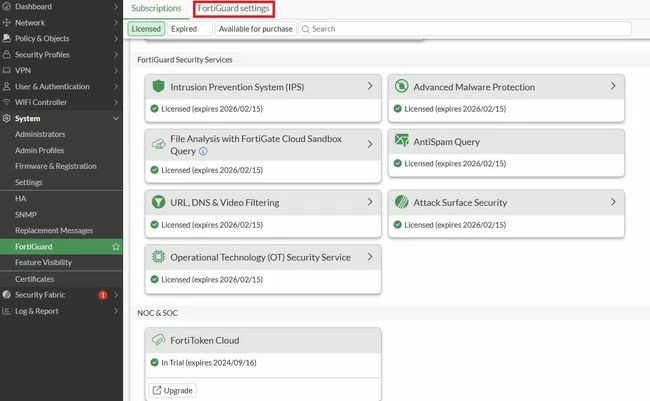Screen dimensions: 650x401
Task: Click the Cloud Sandbox file analysis icon
Action: point(158,144)
